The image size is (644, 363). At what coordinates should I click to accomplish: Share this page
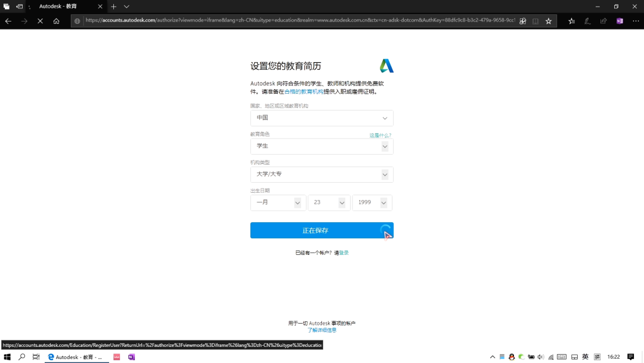coord(603,21)
